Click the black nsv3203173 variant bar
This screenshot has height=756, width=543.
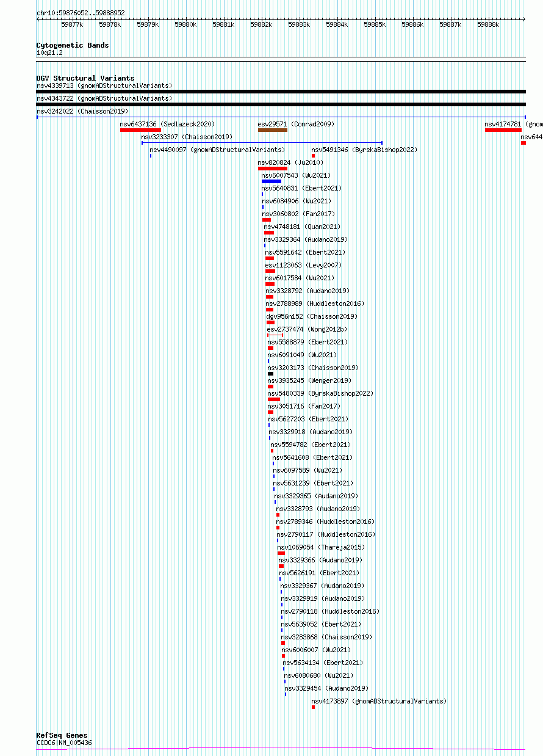click(270, 373)
